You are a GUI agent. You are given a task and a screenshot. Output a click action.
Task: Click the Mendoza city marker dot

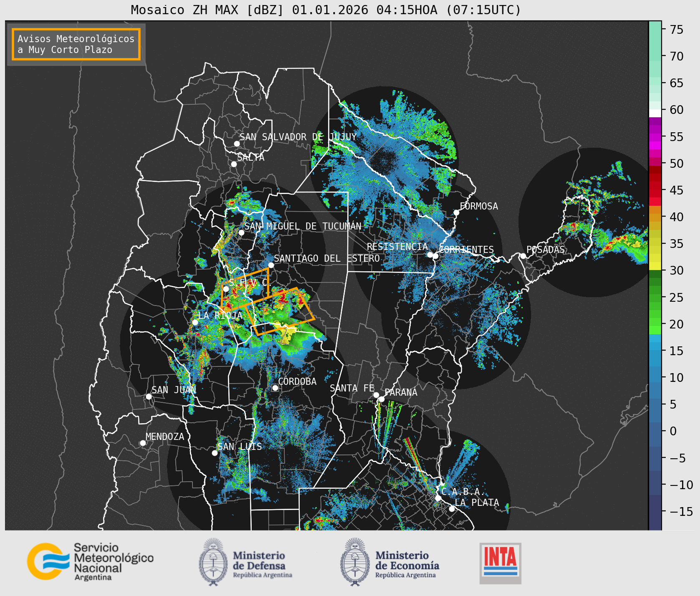[x=143, y=443]
